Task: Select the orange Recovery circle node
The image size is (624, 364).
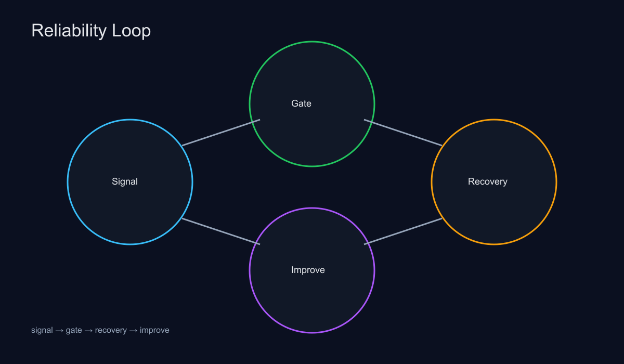Action: point(494,208)
